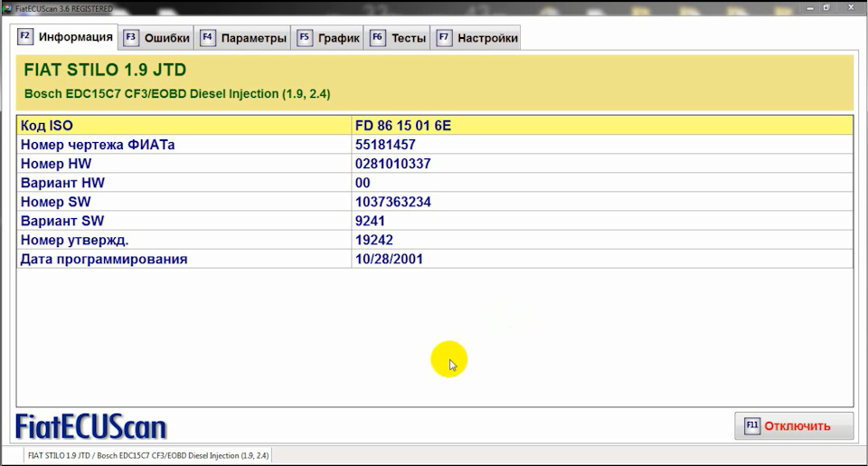Open the Информация tab

[66, 37]
